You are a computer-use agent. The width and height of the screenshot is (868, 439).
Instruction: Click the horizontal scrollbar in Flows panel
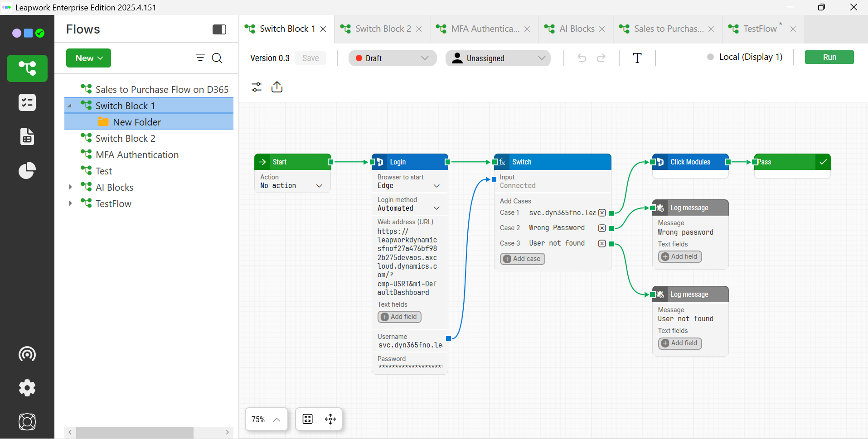[x=135, y=432]
